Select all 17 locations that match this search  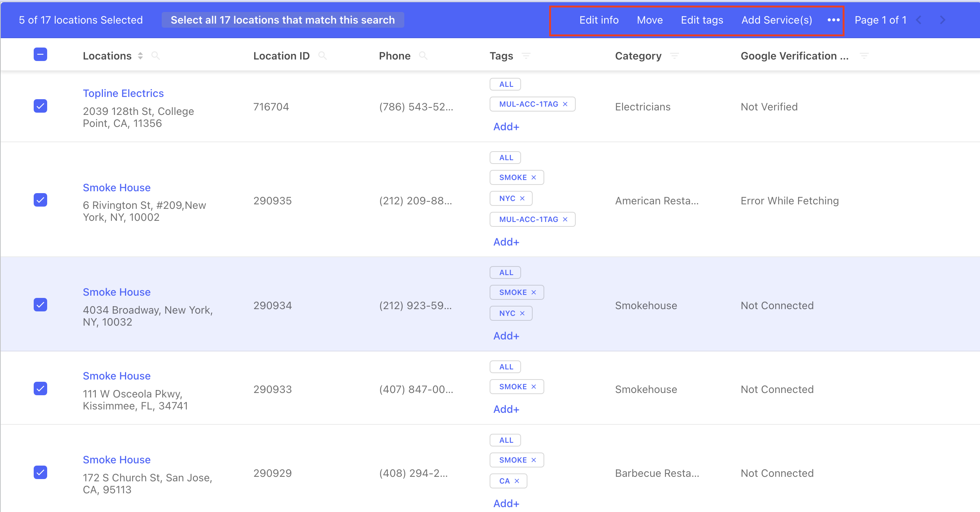pos(283,20)
